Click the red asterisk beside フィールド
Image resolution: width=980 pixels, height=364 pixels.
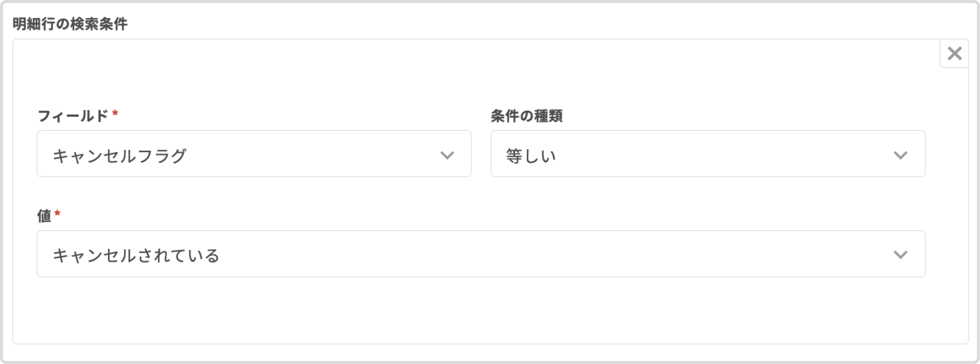tap(115, 114)
